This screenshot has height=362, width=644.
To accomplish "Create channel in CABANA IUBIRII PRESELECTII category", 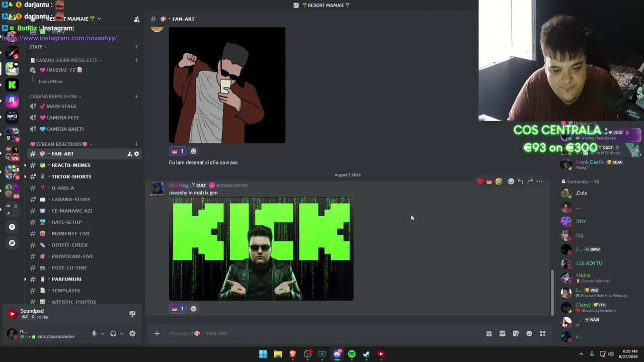I will point(136,60).
